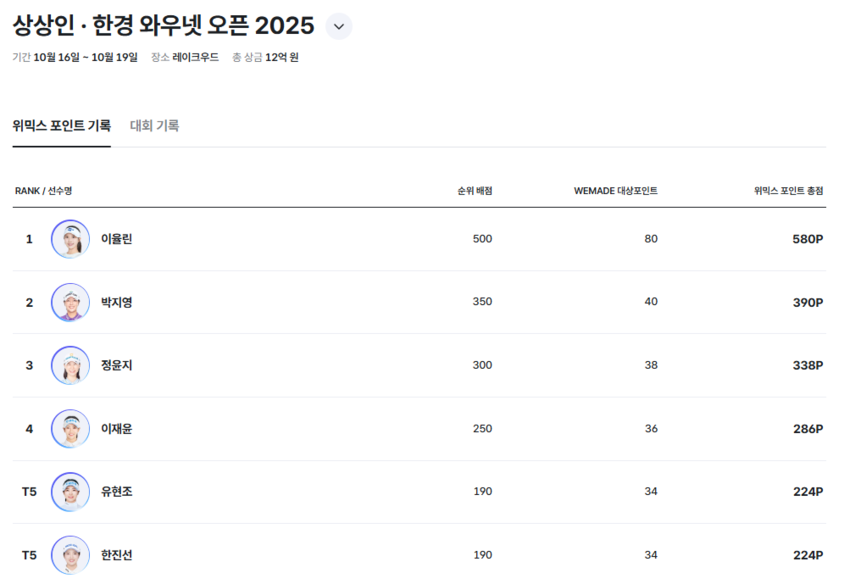850x584 pixels.
Task: Click 이재윤 player avatar
Action: 70,428
